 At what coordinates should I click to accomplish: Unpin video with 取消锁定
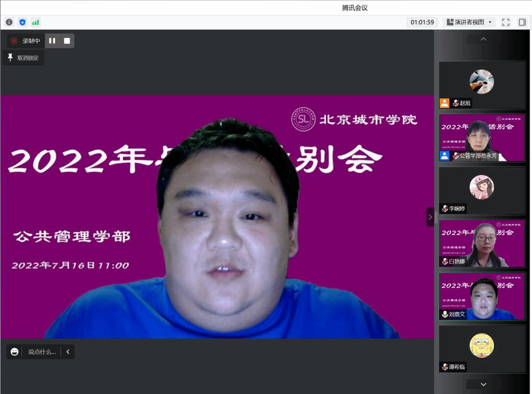(x=23, y=58)
